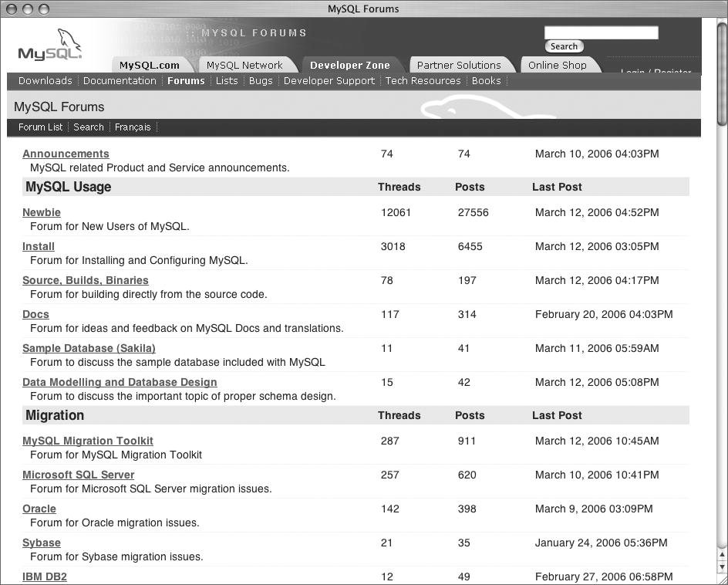728x585 pixels.
Task: Click the Newbie posts count 27556
Action: point(473,212)
